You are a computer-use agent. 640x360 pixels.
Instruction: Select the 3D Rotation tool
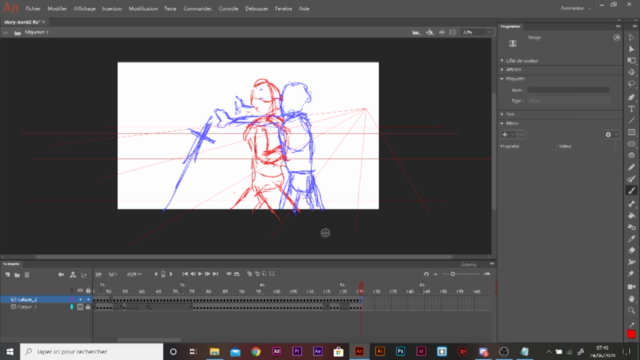[x=631, y=72]
